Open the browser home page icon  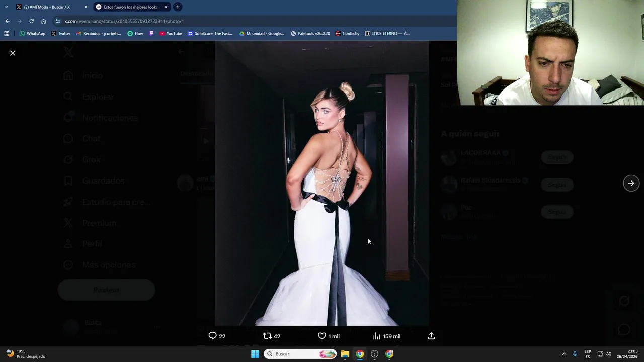[x=44, y=21]
